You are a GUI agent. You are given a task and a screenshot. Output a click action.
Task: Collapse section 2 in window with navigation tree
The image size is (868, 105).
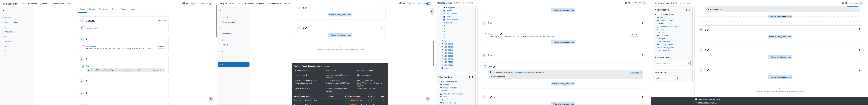[x=484, y=55]
